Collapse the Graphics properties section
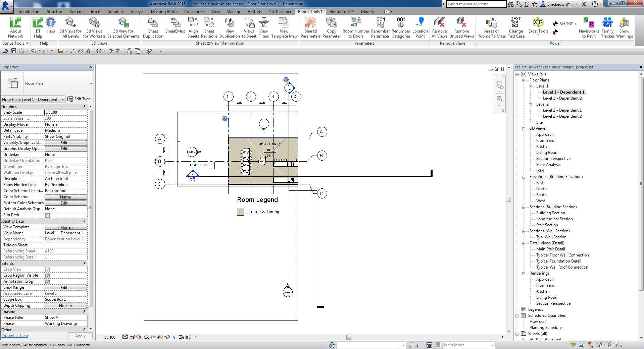The image size is (644, 349). coord(84,107)
